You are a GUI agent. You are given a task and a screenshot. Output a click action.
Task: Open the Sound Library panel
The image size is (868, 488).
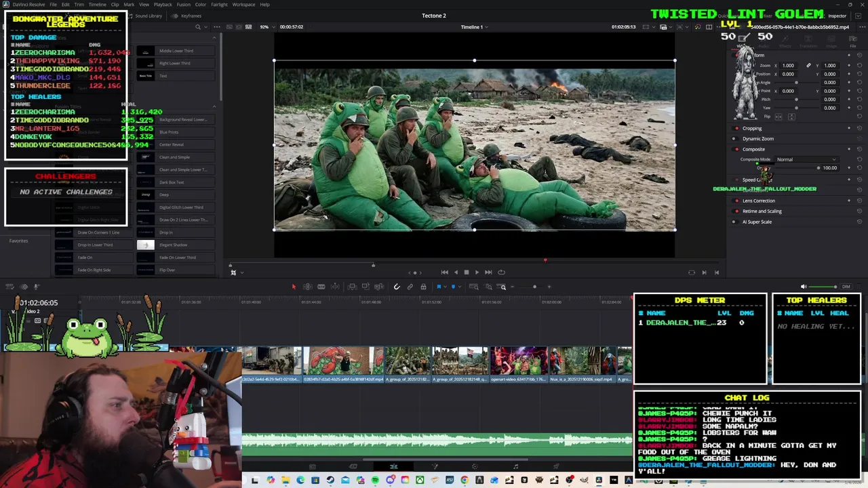click(145, 16)
